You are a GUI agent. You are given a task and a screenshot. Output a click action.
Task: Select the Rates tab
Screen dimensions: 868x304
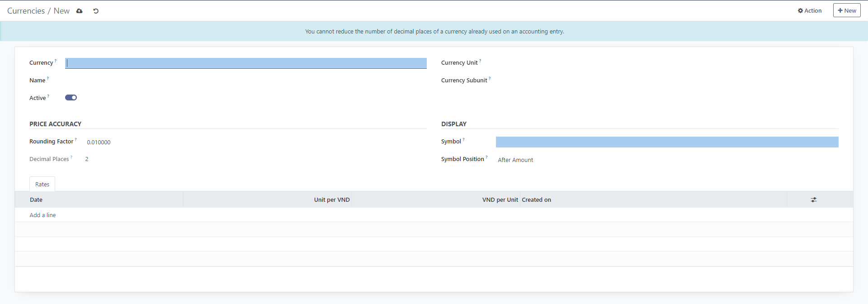click(x=42, y=184)
